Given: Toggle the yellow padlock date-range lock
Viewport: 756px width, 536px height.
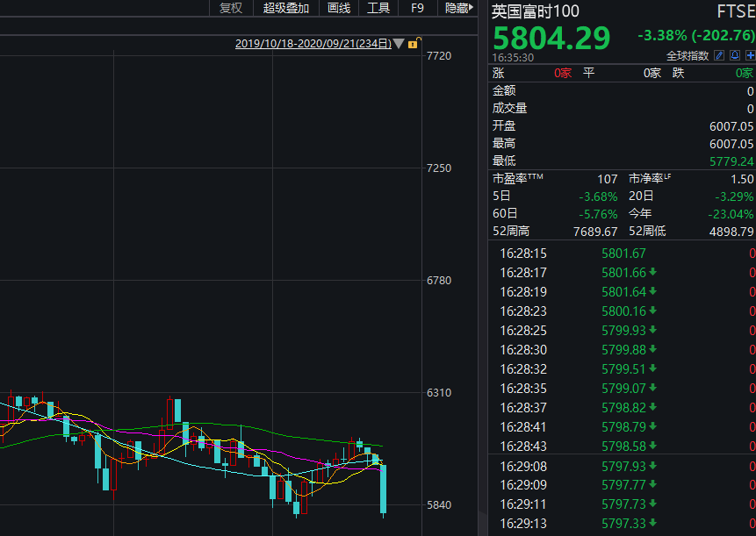Looking at the screenshot, I should 414,43.
